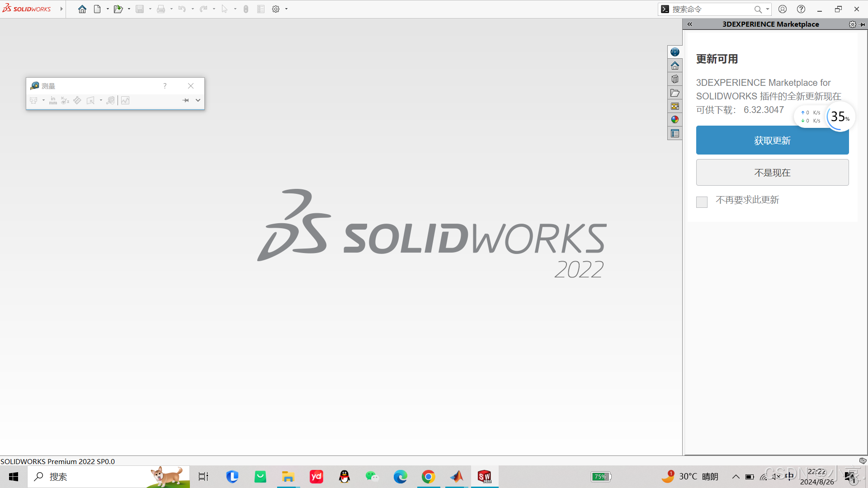The height and width of the screenshot is (488, 868).
Task: Open MATLAB from the taskbar
Action: click(x=457, y=477)
